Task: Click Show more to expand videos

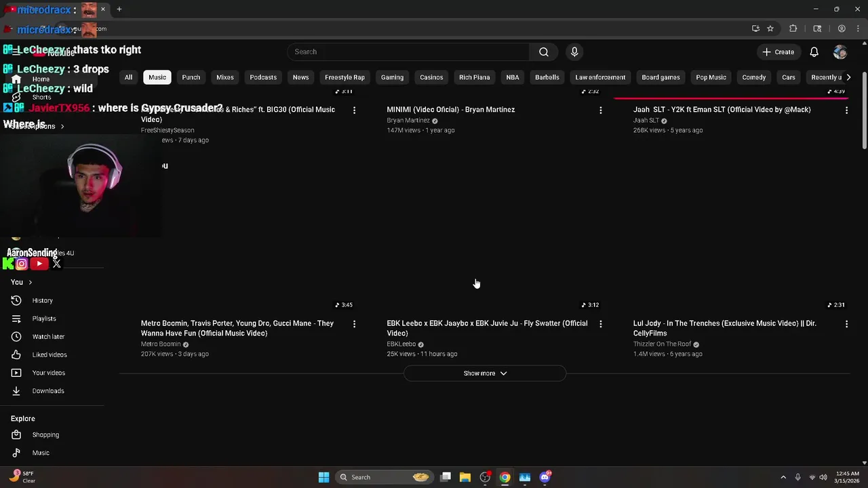Action: click(x=485, y=373)
